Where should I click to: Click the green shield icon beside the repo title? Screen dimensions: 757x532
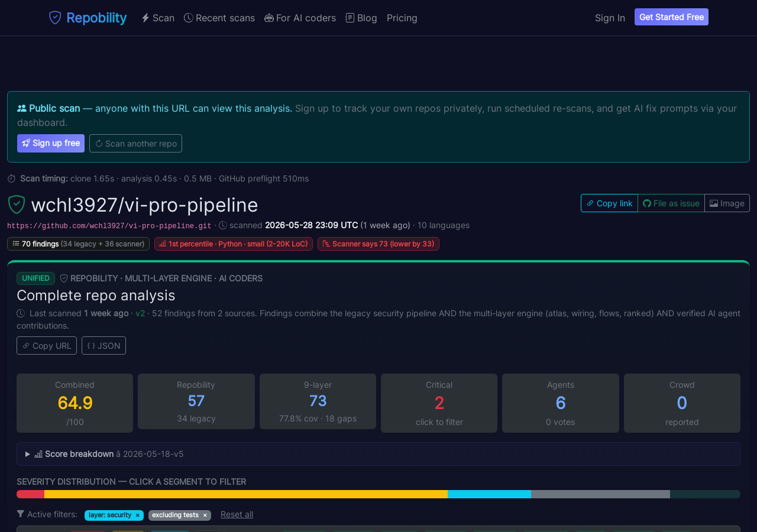point(17,205)
